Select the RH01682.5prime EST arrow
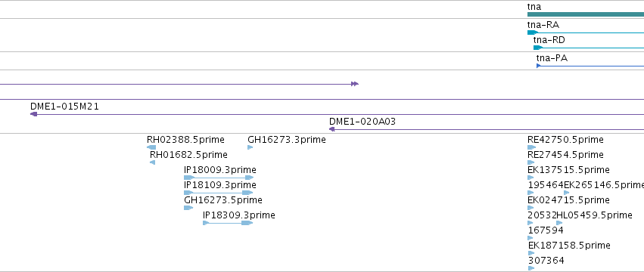The width and height of the screenshot is (644, 272). 152,162
